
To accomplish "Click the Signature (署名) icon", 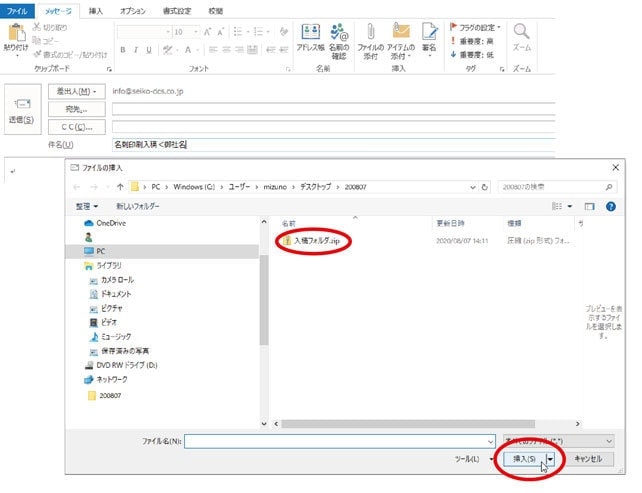I will click(x=429, y=35).
